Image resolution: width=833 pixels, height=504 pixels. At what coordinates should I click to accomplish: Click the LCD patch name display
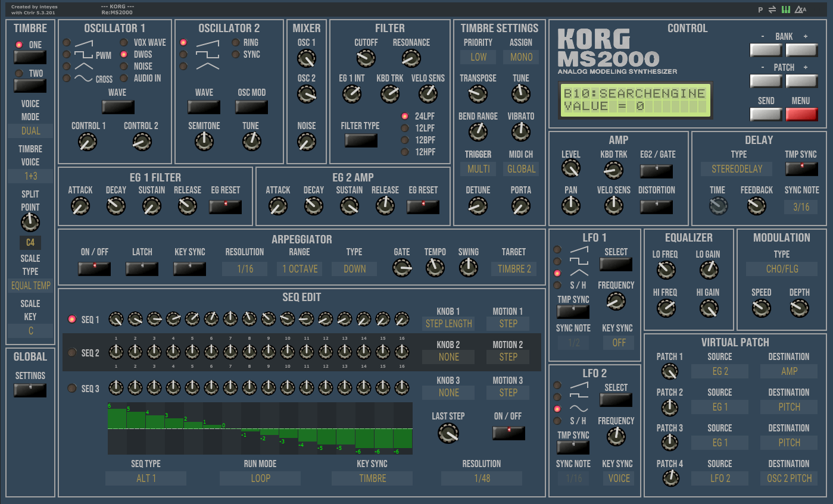(x=635, y=100)
